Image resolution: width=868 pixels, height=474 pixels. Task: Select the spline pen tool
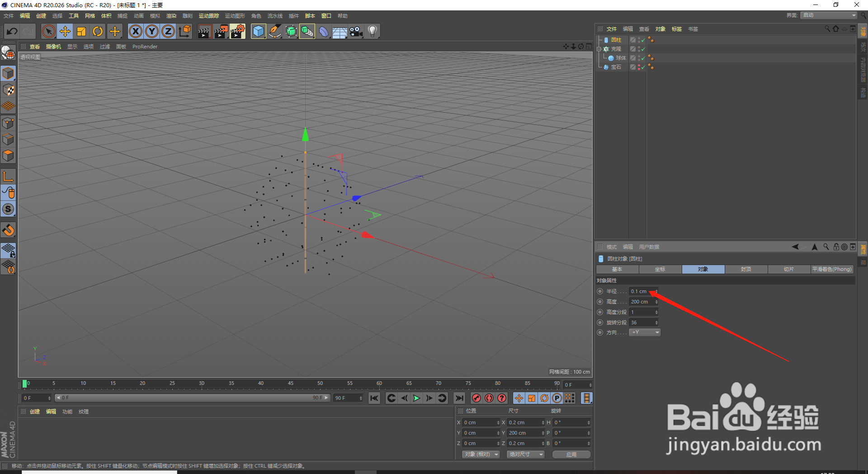274,32
